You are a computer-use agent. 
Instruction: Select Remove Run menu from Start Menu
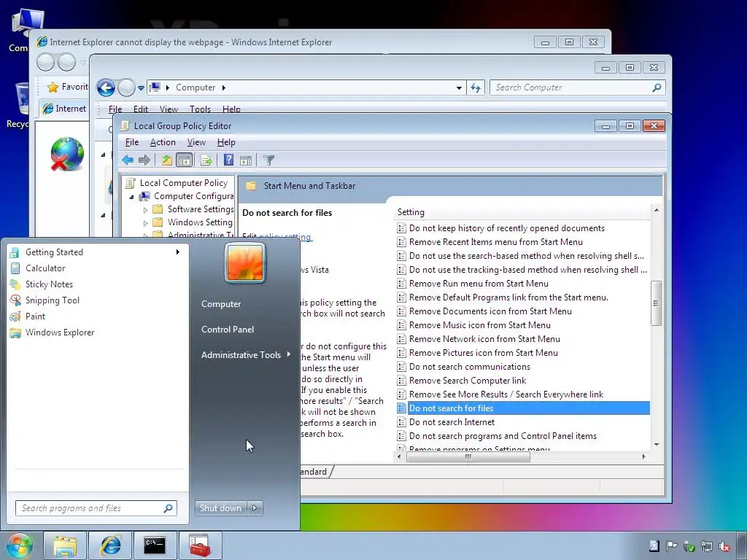(x=479, y=284)
